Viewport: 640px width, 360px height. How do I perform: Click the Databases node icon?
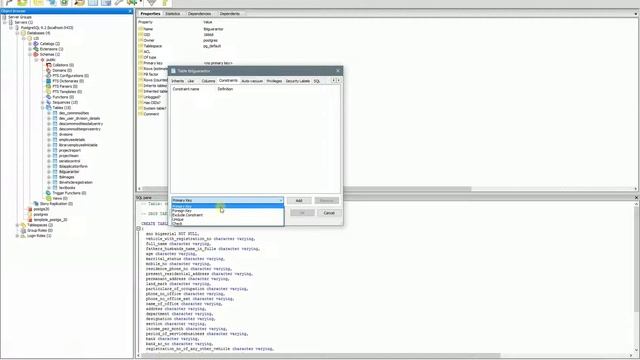click(x=23, y=33)
